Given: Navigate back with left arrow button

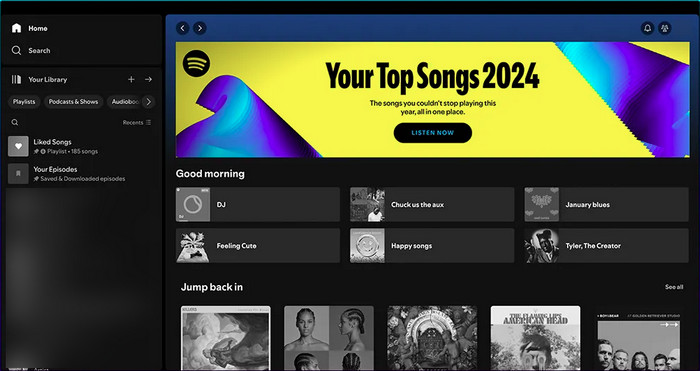Looking at the screenshot, I should coord(183,28).
